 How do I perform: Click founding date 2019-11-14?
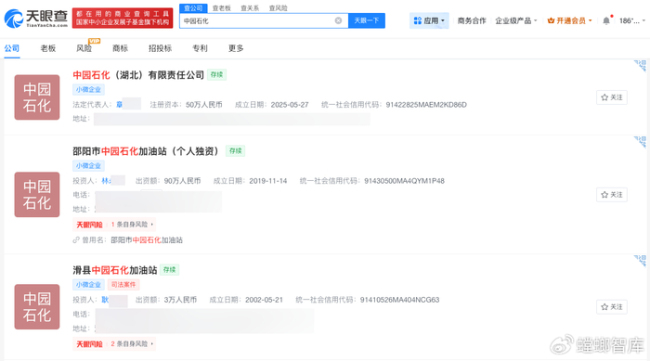click(268, 181)
